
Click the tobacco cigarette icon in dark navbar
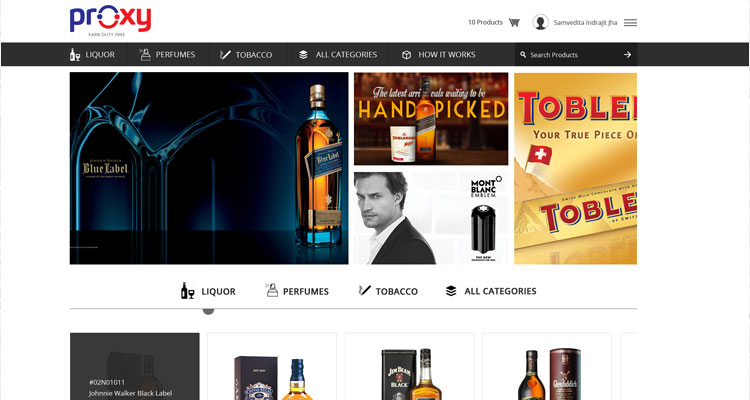click(x=225, y=55)
